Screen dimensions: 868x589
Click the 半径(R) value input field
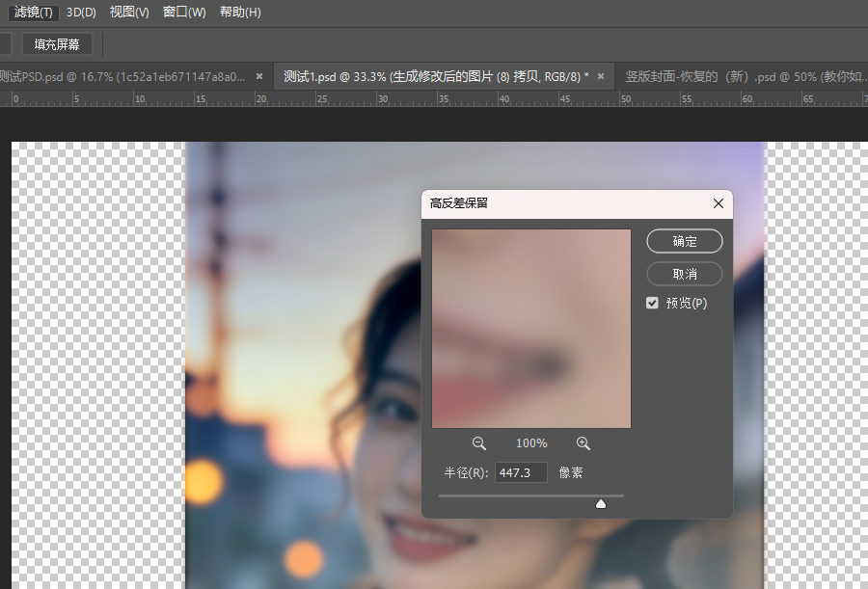(521, 472)
